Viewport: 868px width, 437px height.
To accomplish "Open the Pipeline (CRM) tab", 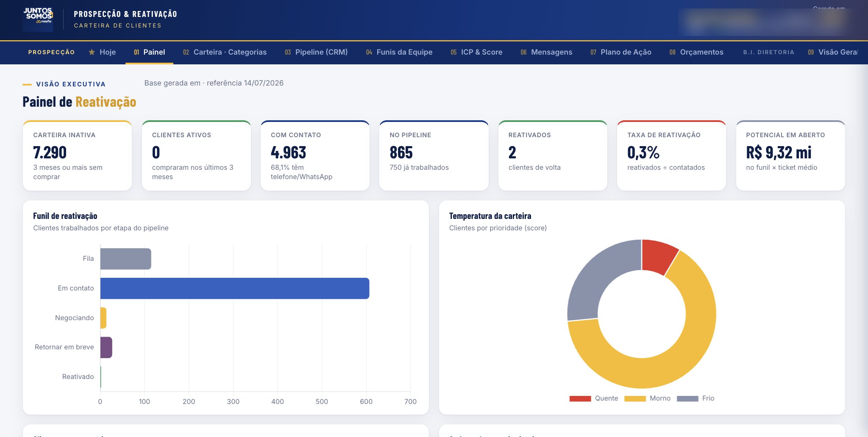I will pyautogui.click(x=316, y=52).
